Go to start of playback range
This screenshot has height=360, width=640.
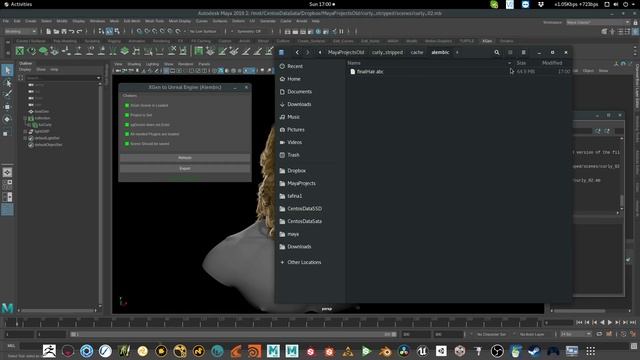tap(579, 322)
